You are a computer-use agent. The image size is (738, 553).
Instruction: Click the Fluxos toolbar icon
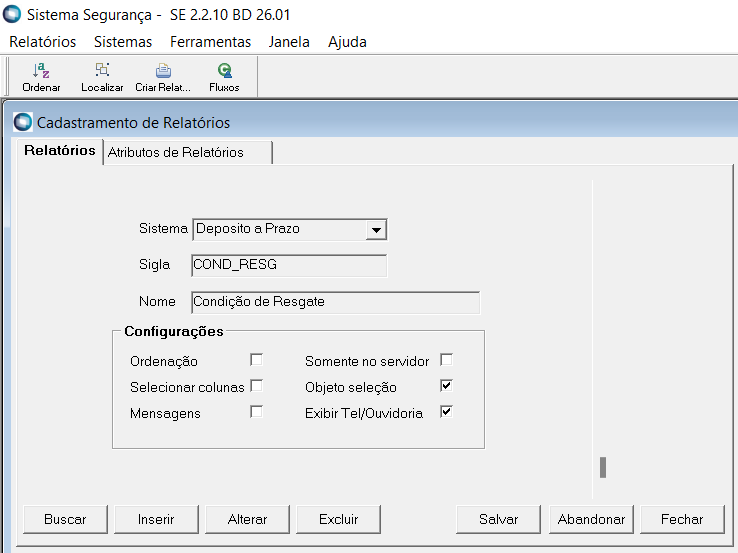pyautogui.click(x=224, y=71)
